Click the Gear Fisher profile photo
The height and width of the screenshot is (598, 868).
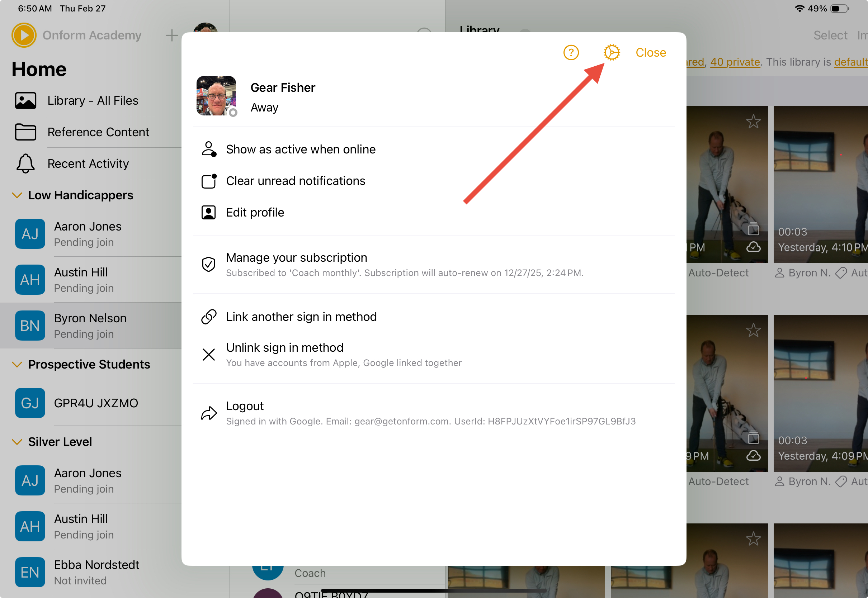216,96
